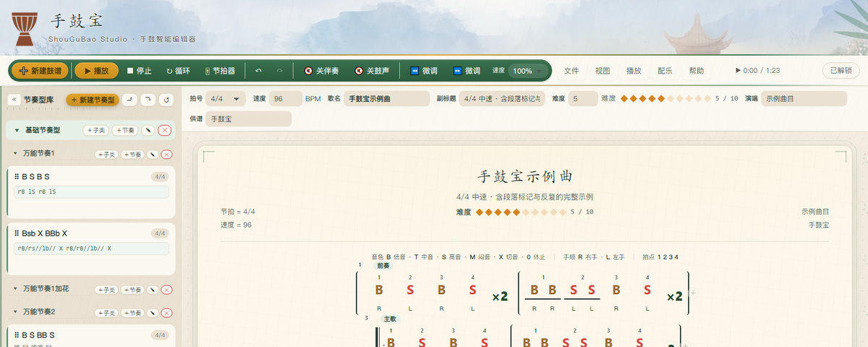
Task: Click +节奏 in the 万能节奏2 row
Action: tap(132, 313)
